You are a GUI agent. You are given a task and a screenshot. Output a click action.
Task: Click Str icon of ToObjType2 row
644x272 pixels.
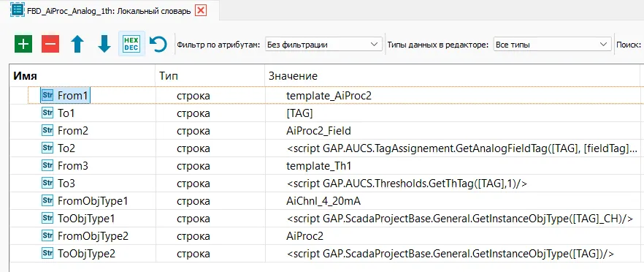point(48,254)
